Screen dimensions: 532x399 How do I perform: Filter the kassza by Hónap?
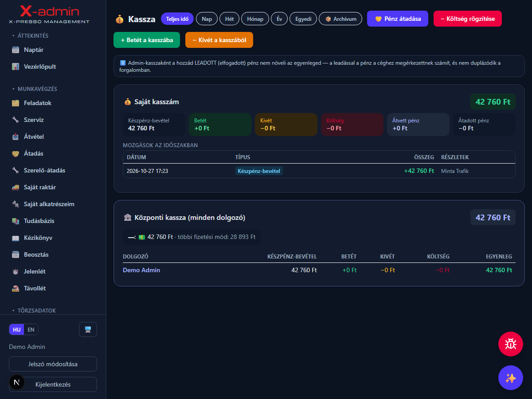255,19
